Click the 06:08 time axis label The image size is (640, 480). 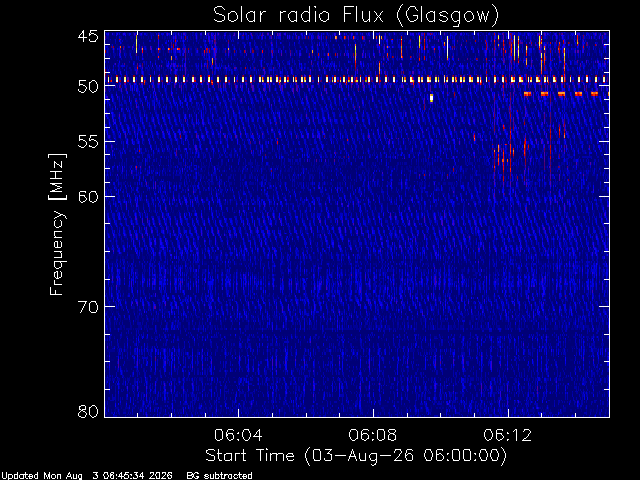[373, 435]
